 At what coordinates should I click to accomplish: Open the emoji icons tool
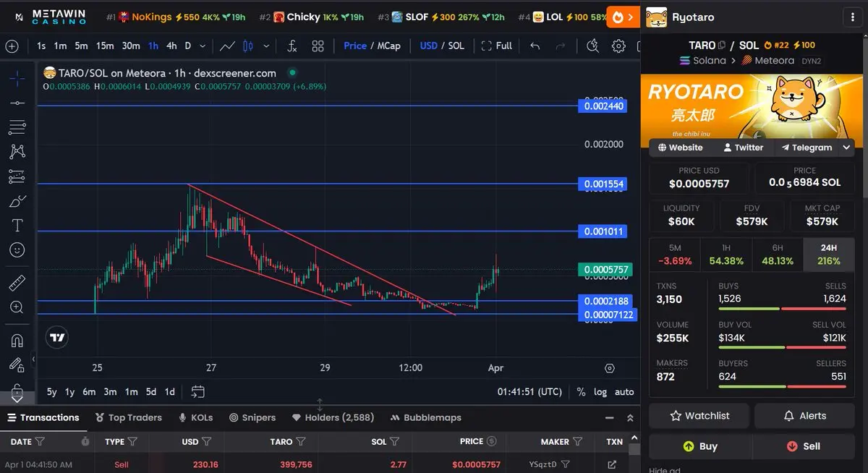[x=17, y=250]
